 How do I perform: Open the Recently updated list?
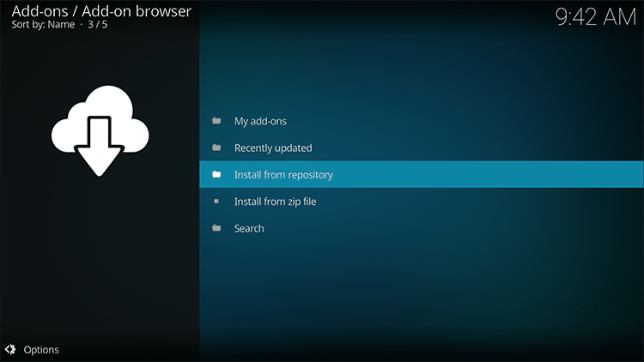(x=273, y=148)
